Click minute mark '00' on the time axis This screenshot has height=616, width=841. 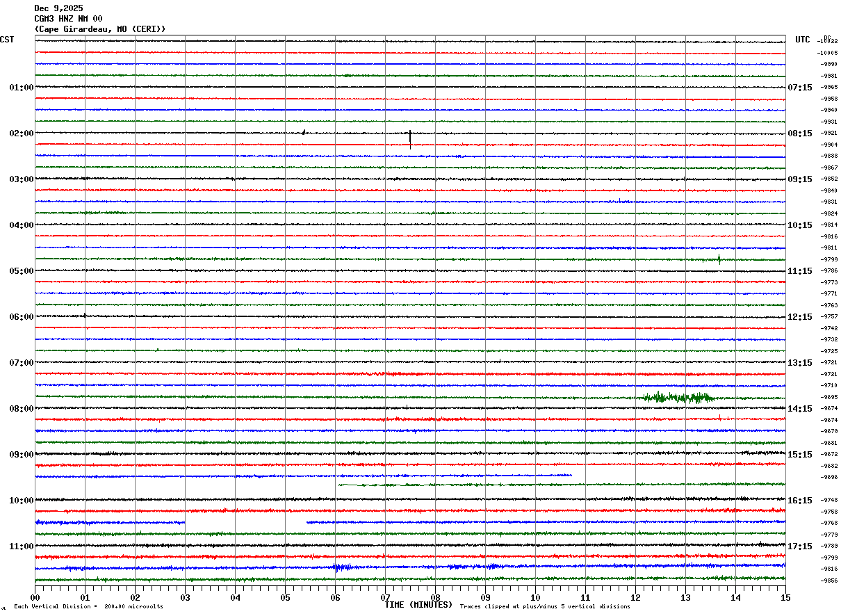pyautogui.click(x=35, y=597)
